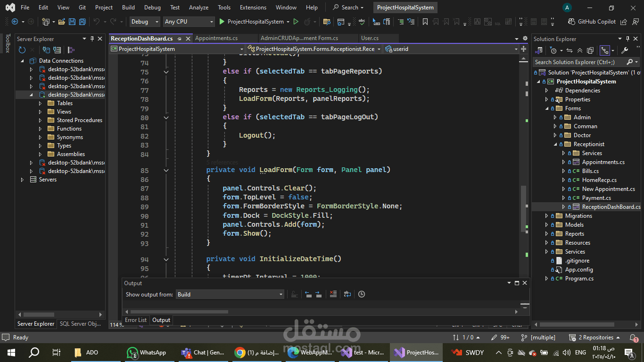Click the Save All toolbar icon
This screenshot has width=644, height=362.
(x=83, y=22)
